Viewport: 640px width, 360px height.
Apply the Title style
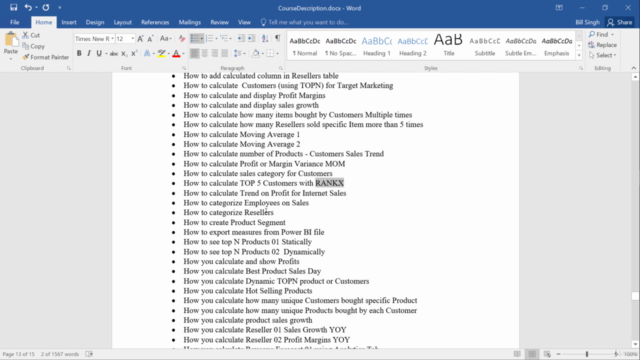[449, 46]
